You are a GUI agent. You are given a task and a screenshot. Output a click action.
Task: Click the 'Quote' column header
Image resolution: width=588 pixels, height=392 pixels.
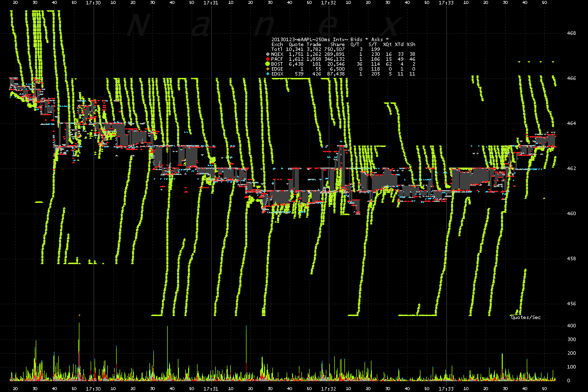point(296,45)
